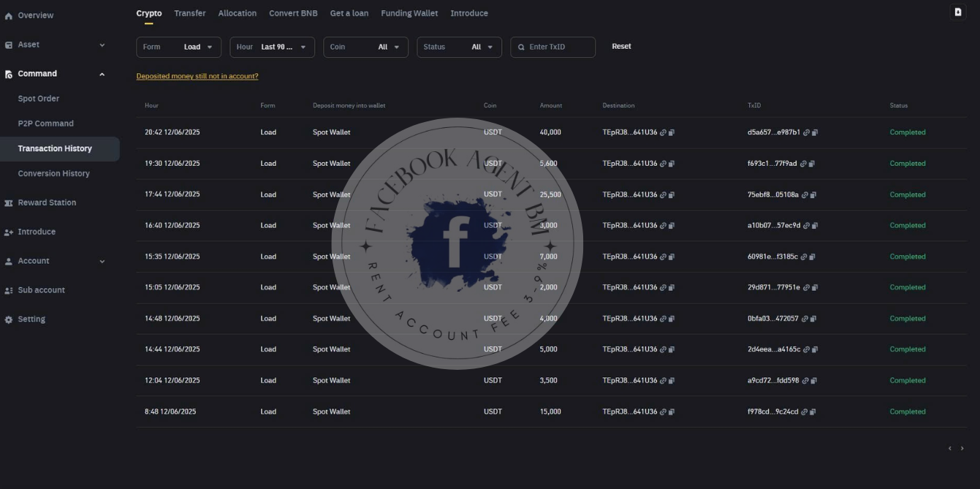Switch to the Transfer tab
The height and width of the screenshot is (489, 980).
coord(190,13)
